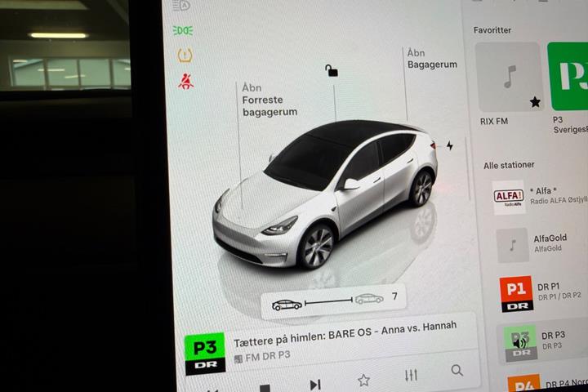Tap the green headlights indicator icon
The image size is (588, 392).
point(183,31)
